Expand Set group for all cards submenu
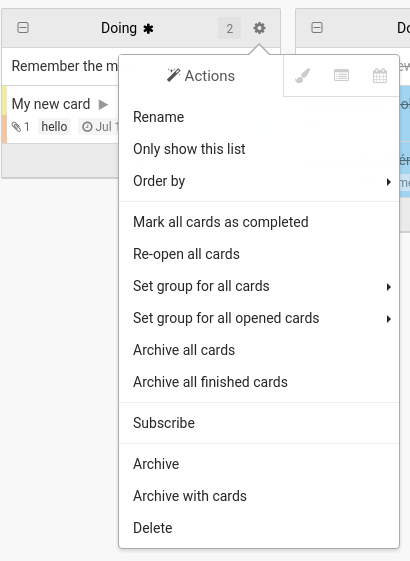The image size is (410, 561). click(x=389, y=287)
